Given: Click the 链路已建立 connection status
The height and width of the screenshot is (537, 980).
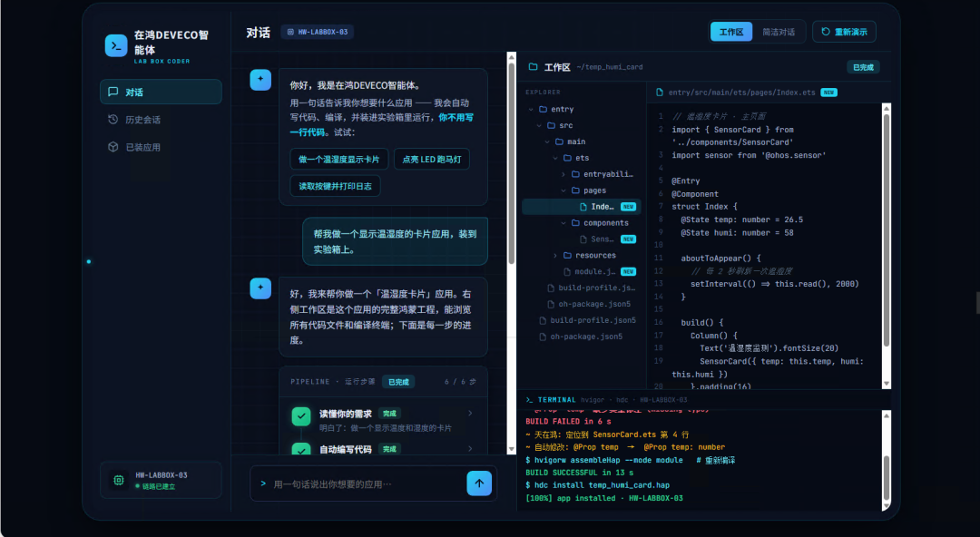Looking at the screenshot, I should coord(158,486).
